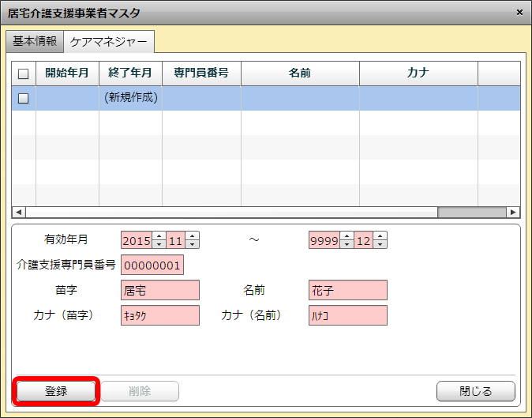Click the 名前 field containing 花子
The width and height of the screenshot is (532, 418).
347,290
